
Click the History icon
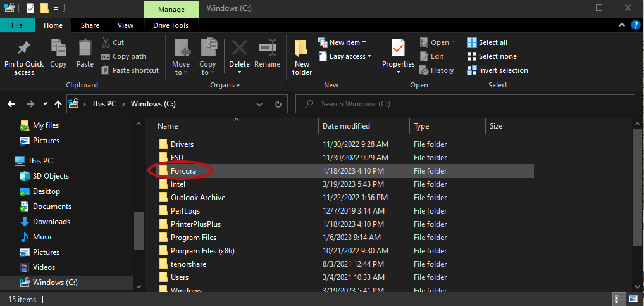coord(424,71)
